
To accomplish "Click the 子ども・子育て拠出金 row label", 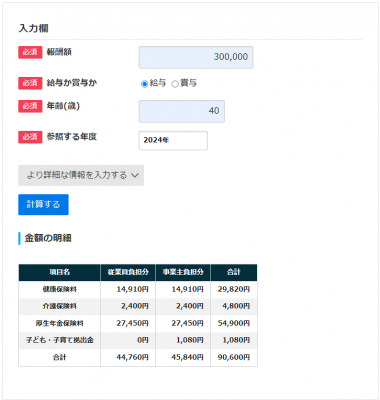I will click(x=59, y=340).
